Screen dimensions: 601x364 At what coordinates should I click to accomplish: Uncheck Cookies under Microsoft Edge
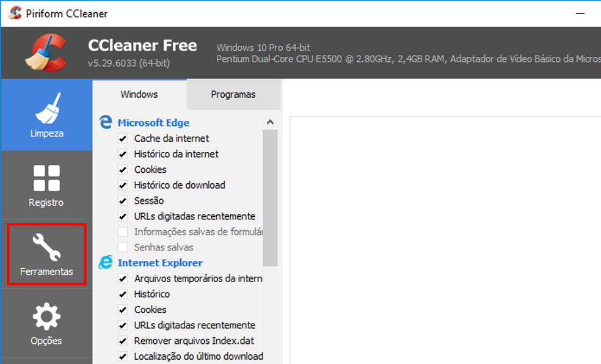[123, 169]
